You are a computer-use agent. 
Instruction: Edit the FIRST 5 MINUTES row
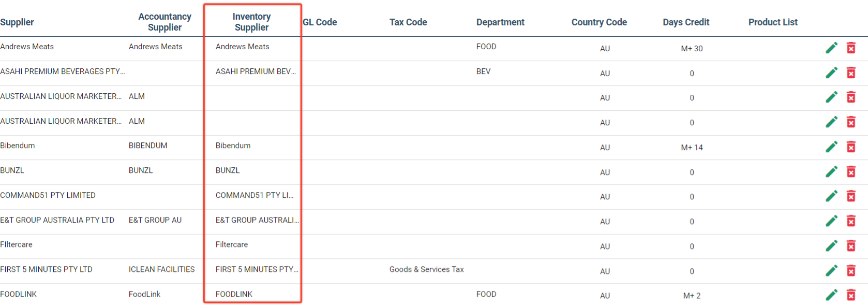(831, 271)
